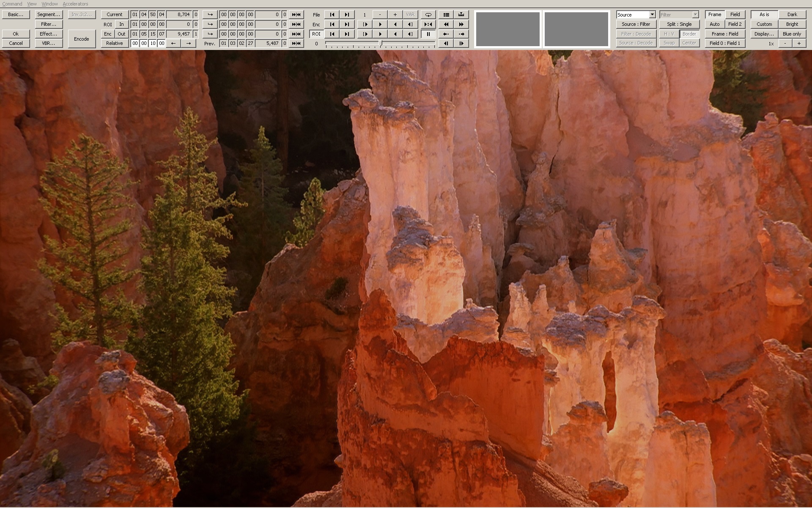The image size is (812, 508).
Task: Click the fast forward double-arrow icon
Action: [461, 24]
